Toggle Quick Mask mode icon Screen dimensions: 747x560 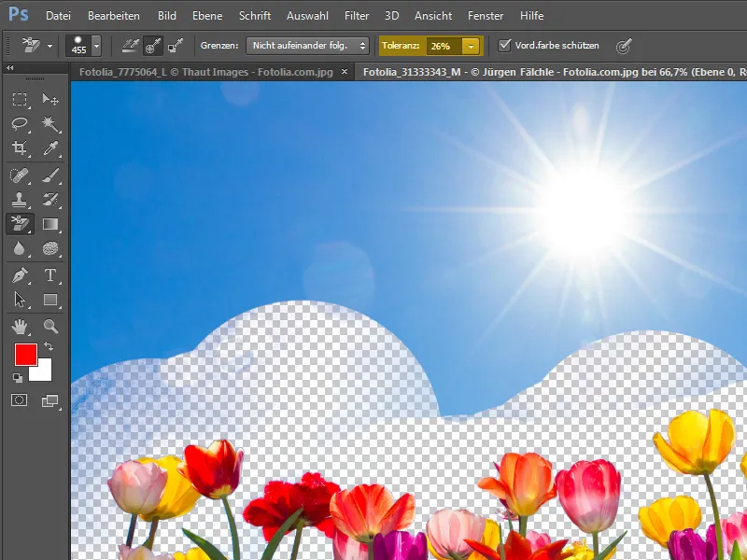click(x=19, y=400)
